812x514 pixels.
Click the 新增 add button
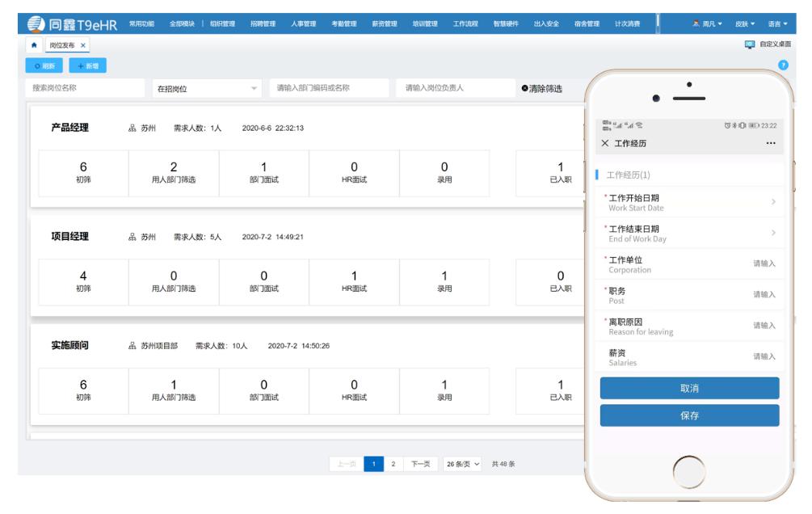point(87,65)
